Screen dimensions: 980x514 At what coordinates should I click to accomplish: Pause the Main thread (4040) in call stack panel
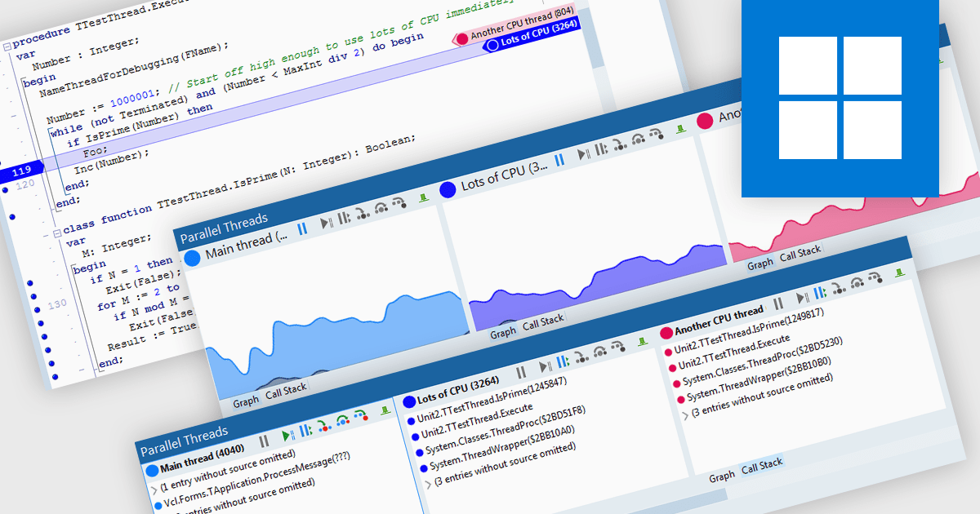click(x=264, y=441)
